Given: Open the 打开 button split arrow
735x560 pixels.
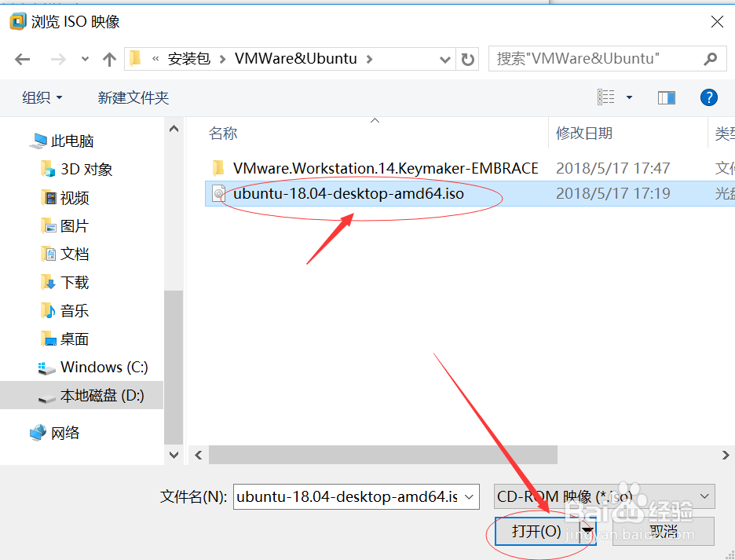Looking at the screenshot, I should 588,532.
